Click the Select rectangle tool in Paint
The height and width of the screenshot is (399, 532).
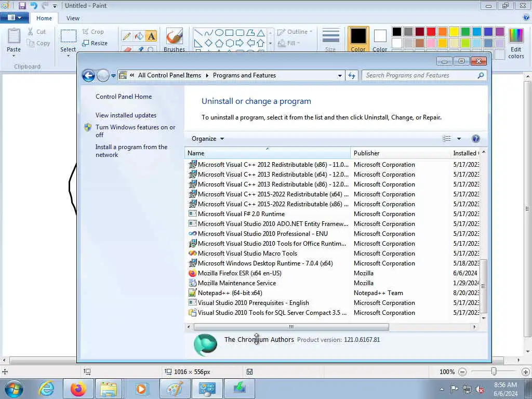pos(68,37)
